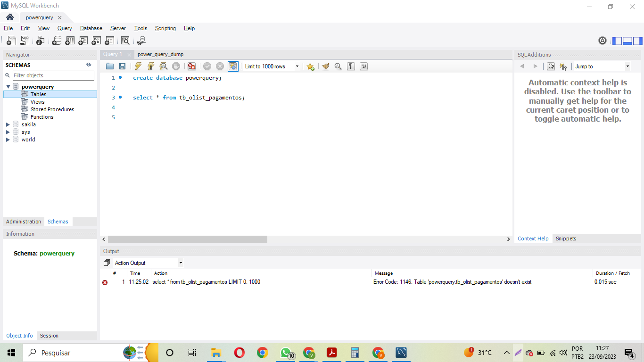Toggle word wrapping in the editor

coord(363,66)
